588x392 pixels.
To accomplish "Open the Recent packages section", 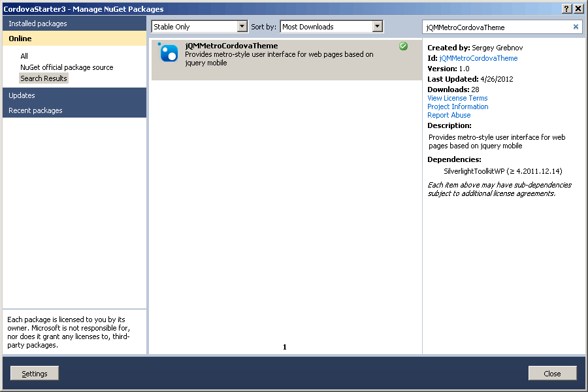I will [74, 110].
